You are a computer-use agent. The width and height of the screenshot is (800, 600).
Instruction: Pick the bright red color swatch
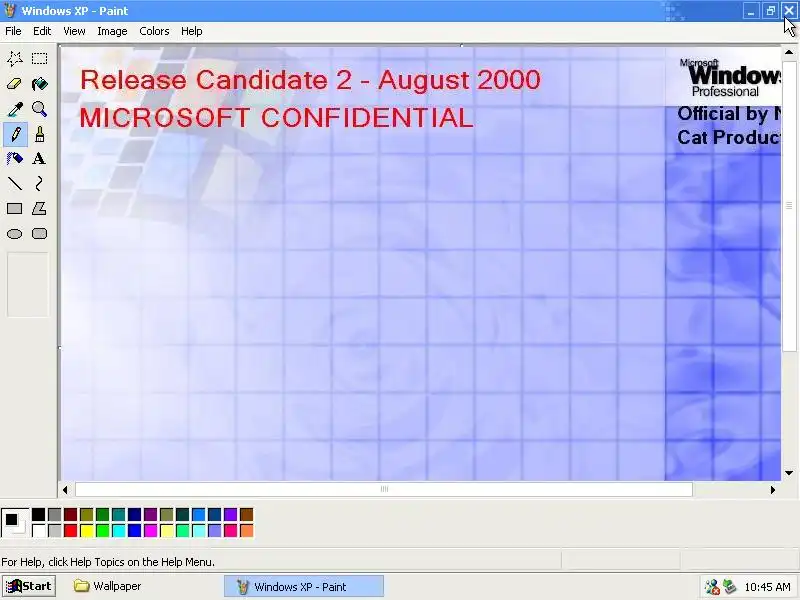[70, 531]
